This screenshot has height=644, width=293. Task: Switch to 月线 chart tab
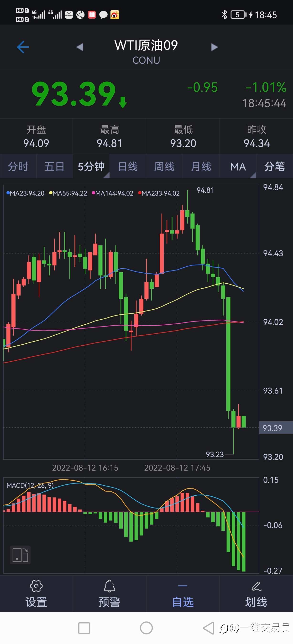pos(201,166)
